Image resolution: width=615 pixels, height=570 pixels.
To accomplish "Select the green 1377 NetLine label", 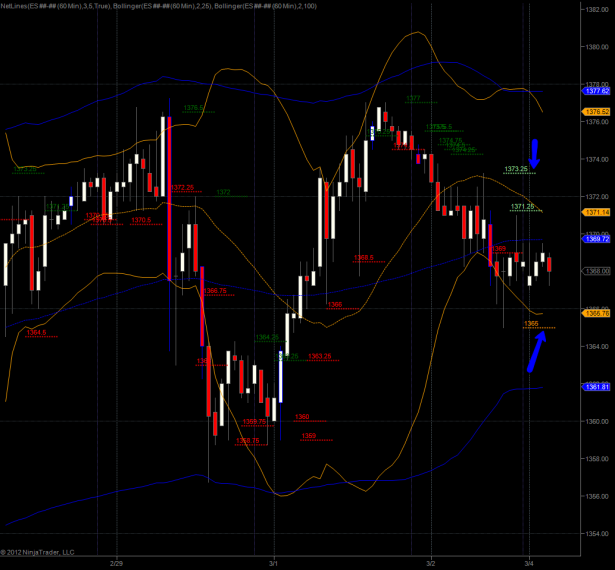I will point(413,98).
